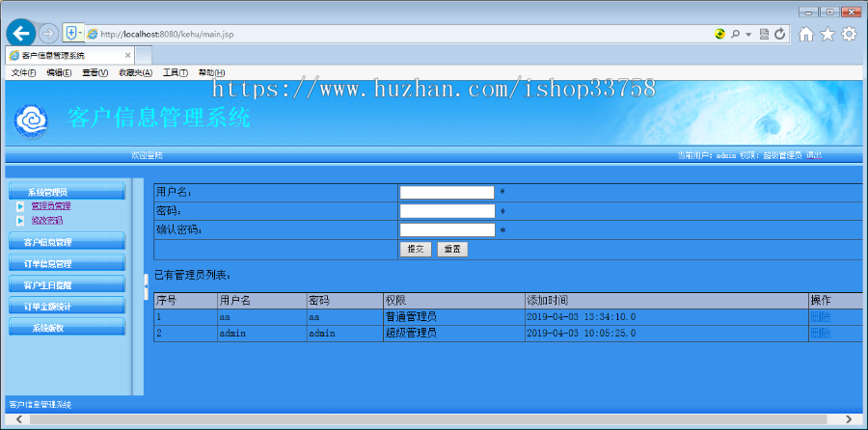Viewport: 868px width, 430px height.
Task: Click the search magnifier icon
Action: (735, 34)
